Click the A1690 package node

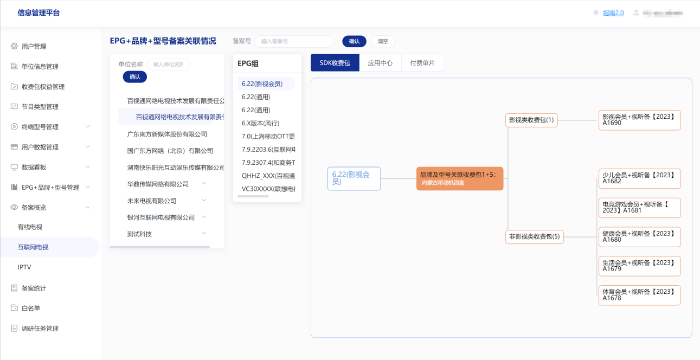click(639, 120)
